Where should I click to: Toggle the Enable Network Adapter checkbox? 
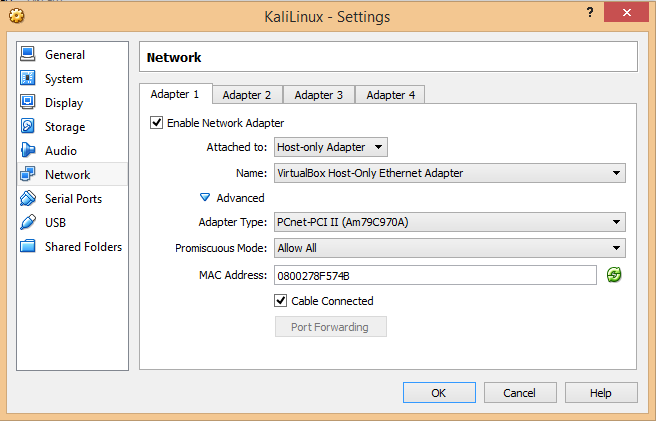point(156,123)
